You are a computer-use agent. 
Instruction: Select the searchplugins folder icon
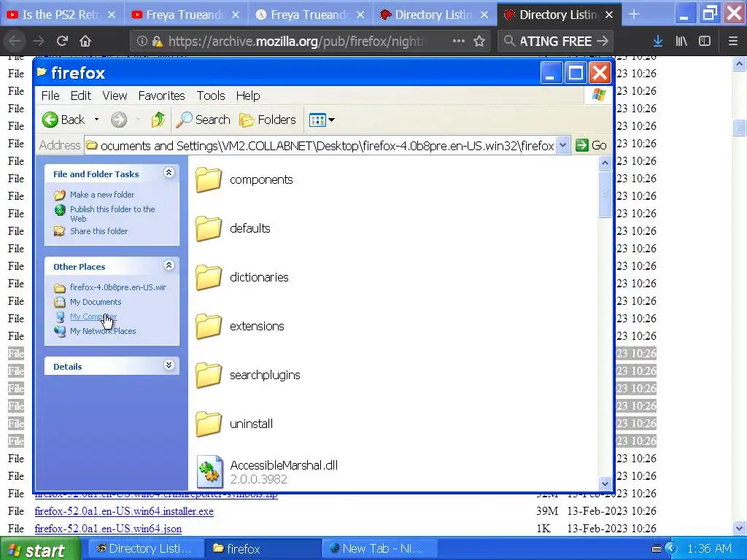pyautogui.click(x=209, y=375)
